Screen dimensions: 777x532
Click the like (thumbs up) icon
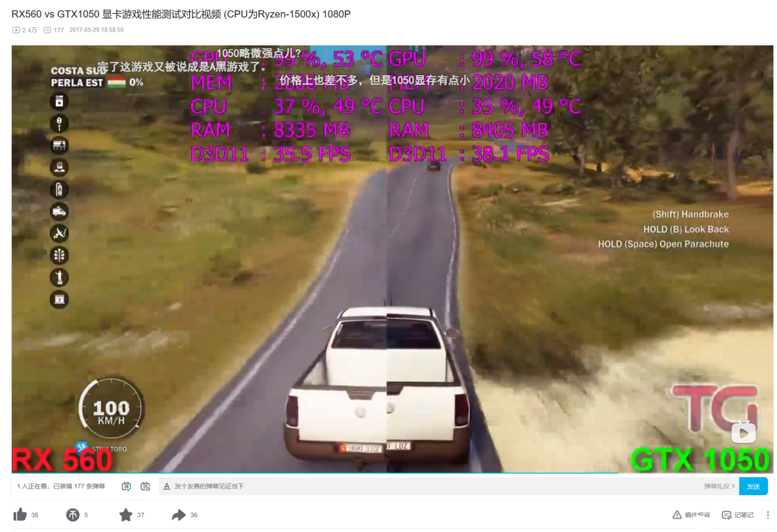coord(20,515)
